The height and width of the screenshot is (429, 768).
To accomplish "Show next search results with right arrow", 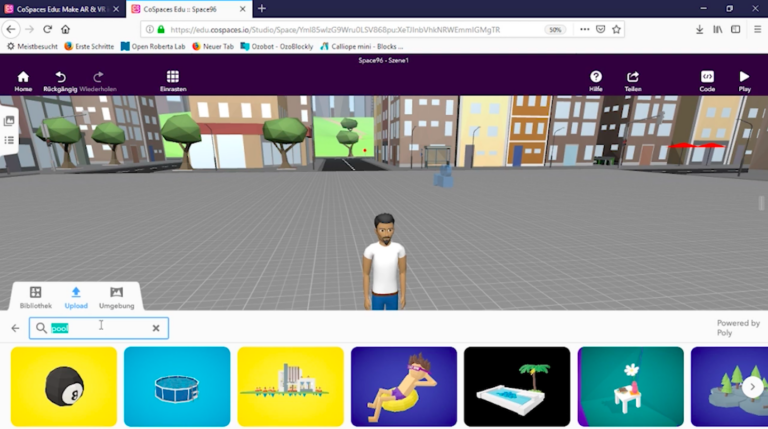I will click(x=752, y=387).
